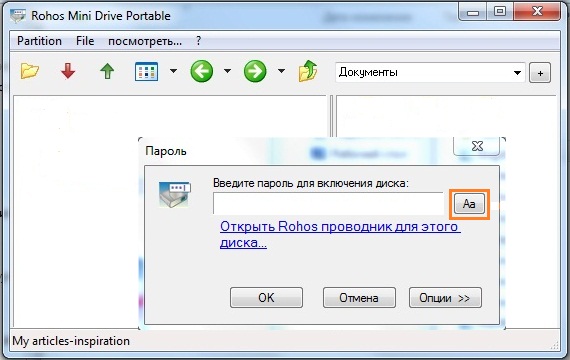Open the forward history dropdown arrow
This screenshot has width=570, height=360.
click(281, 71)
